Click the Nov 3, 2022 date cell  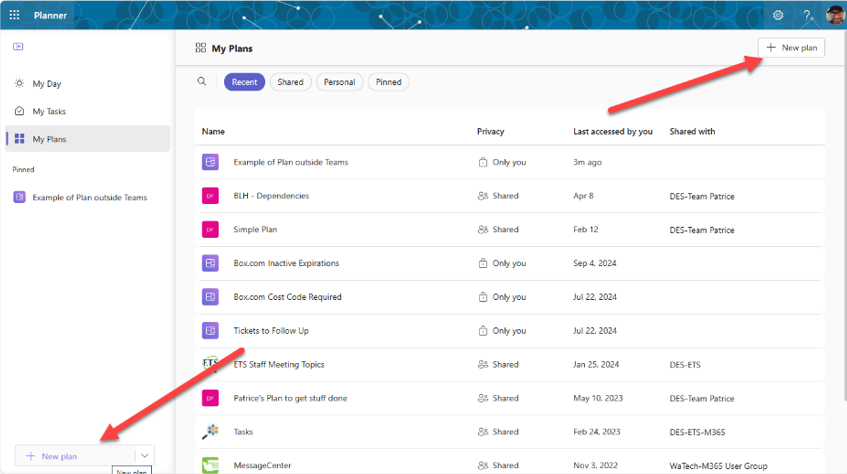tap(596, 465)
